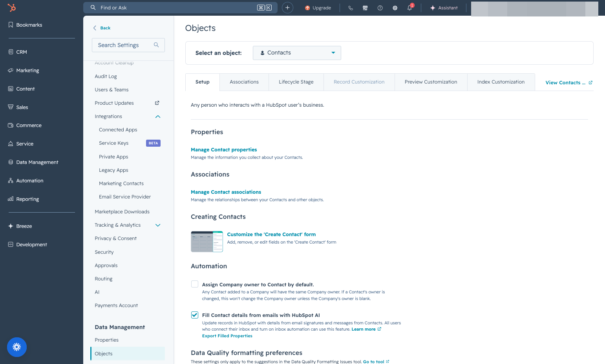Click the Create Contact form thumbnail

point(207,242)
